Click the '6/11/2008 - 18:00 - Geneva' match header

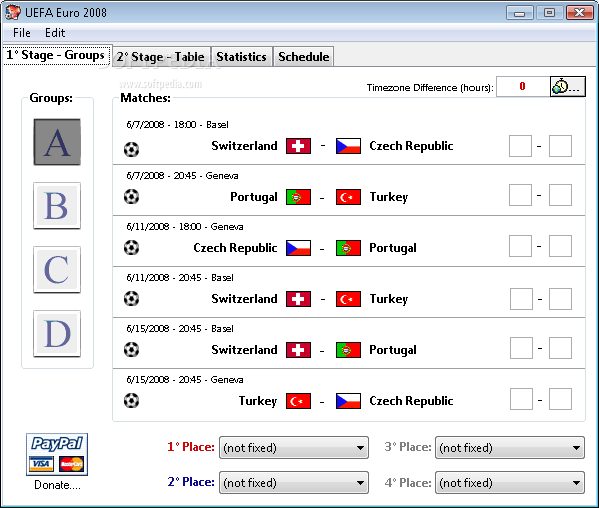[185, 226]
